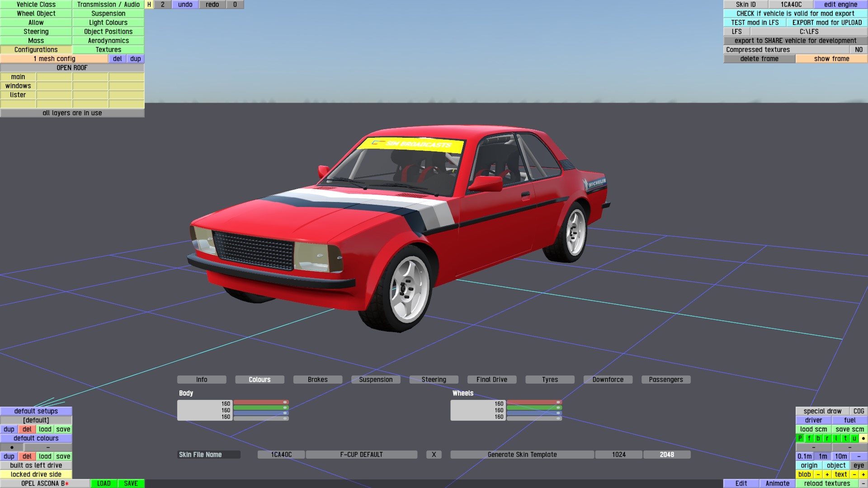Viewport: 868px width, 488px height.
Task: Open the default setups list
Action: click(36, 411)
